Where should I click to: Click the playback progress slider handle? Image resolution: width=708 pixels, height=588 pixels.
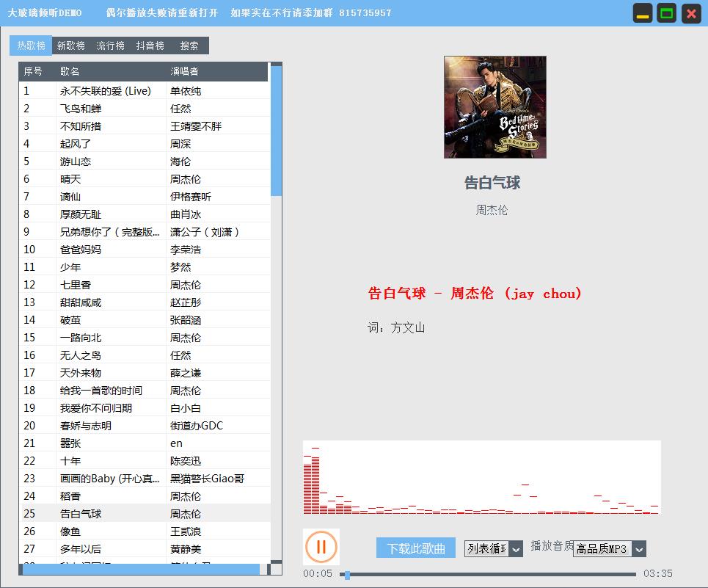pos(347,575)
